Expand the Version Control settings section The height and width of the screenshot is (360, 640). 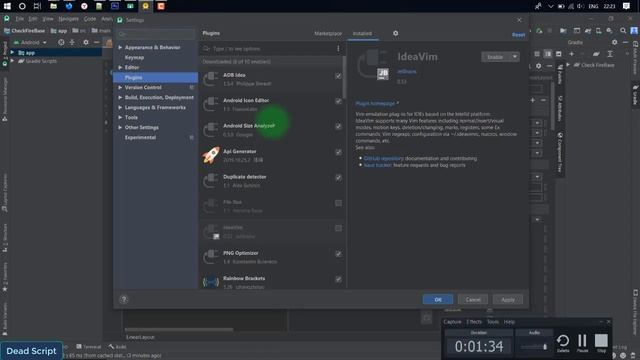tap(120, 87)
